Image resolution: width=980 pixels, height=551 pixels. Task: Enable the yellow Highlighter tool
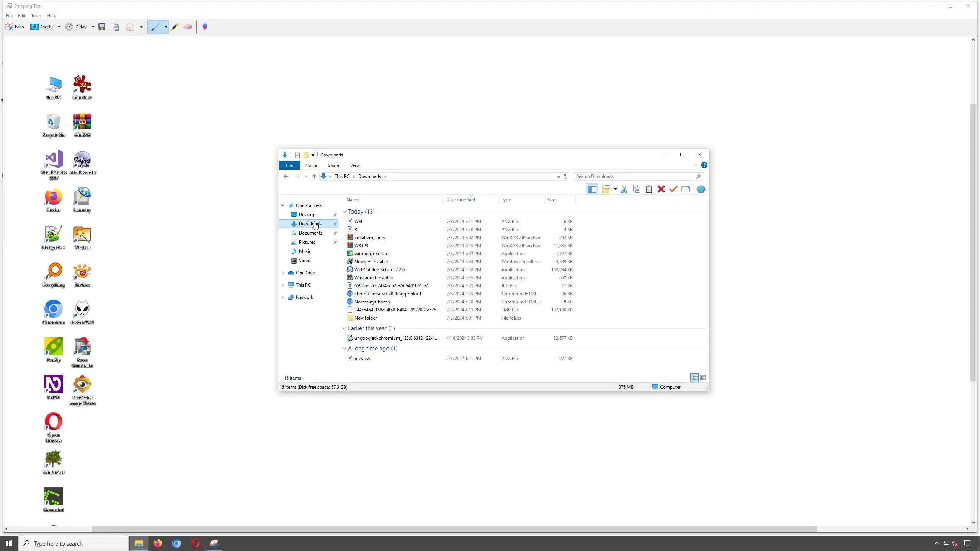(x=175, y=27)
